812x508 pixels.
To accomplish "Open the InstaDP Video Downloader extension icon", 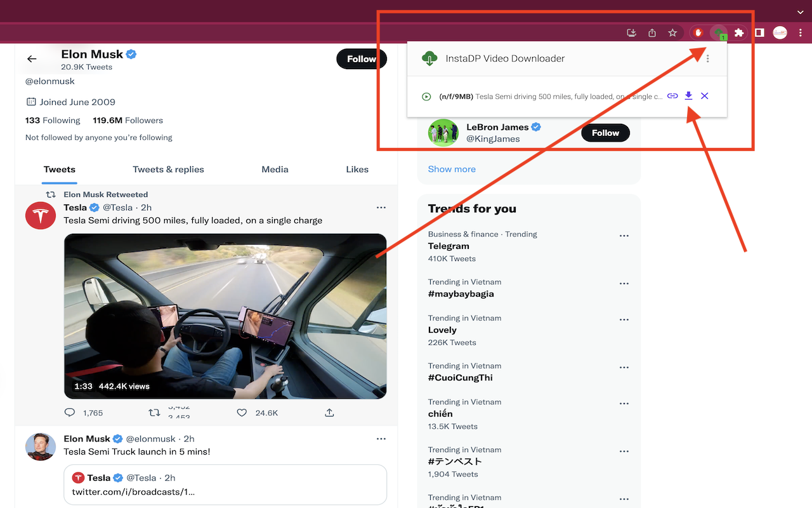I will tap(719, 33).
